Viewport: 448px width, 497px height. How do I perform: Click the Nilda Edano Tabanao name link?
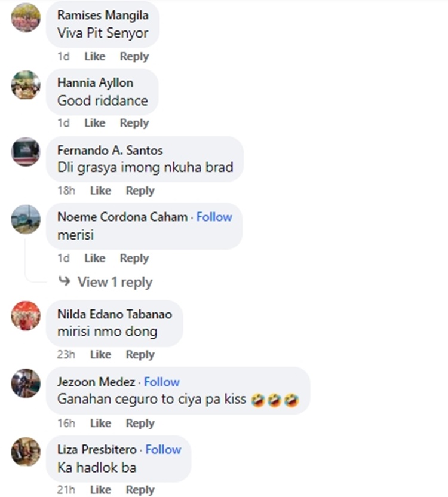pyautogui.click(x=115, y=314)
